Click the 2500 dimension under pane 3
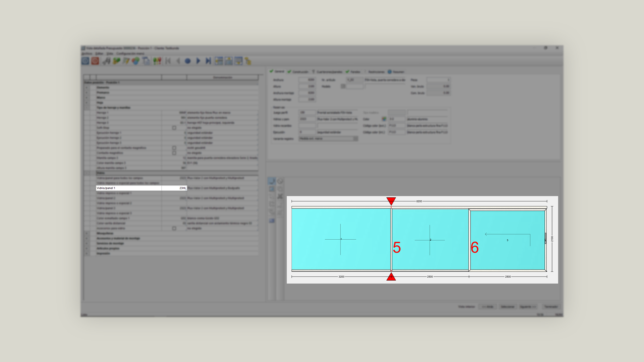Screen dimensions: 644x362 pyautogui.click(x=508, y=277)
